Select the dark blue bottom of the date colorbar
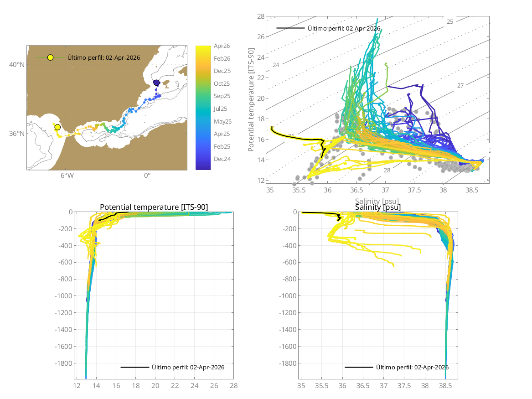This screenshot has height=399, width=532. click(203, 166)
